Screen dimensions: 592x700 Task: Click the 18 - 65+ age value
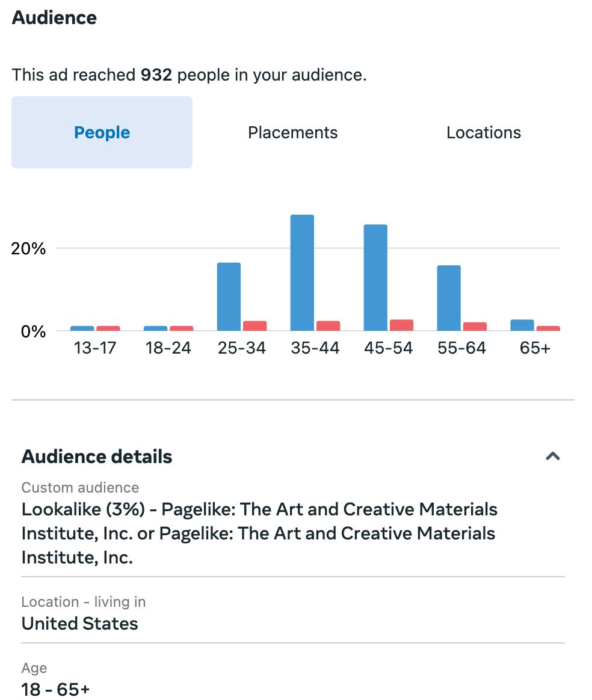pyautogui.click(x=55, y=689)
